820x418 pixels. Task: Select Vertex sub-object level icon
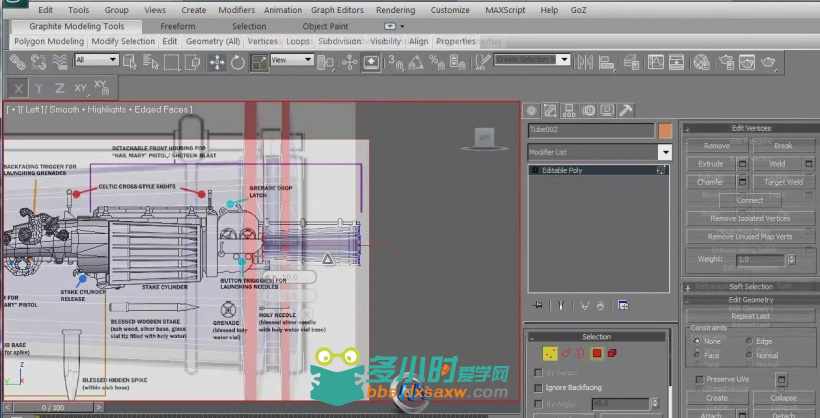point(550,354)
